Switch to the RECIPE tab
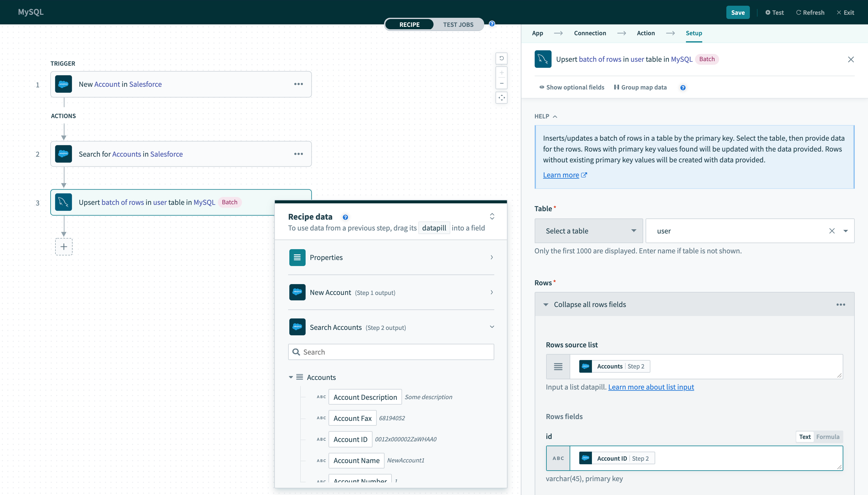Viewport: 868px width, 495px height. (x=410, y=24)
